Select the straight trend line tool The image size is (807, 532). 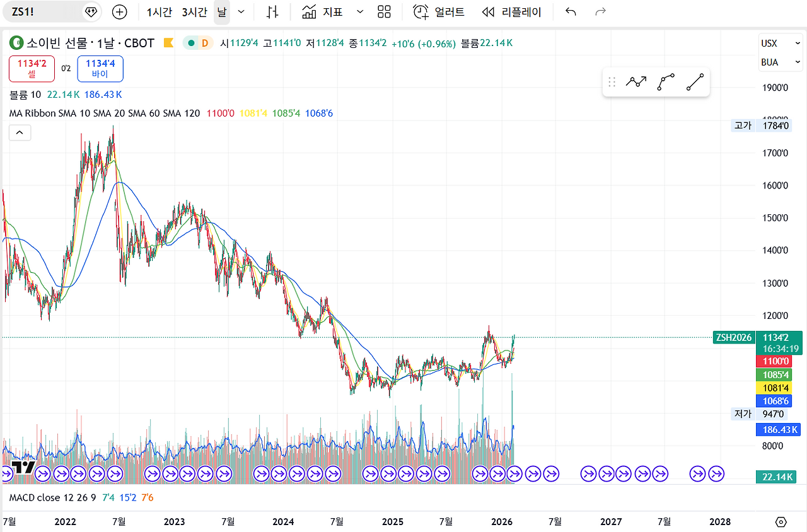(x=695, y=82)
